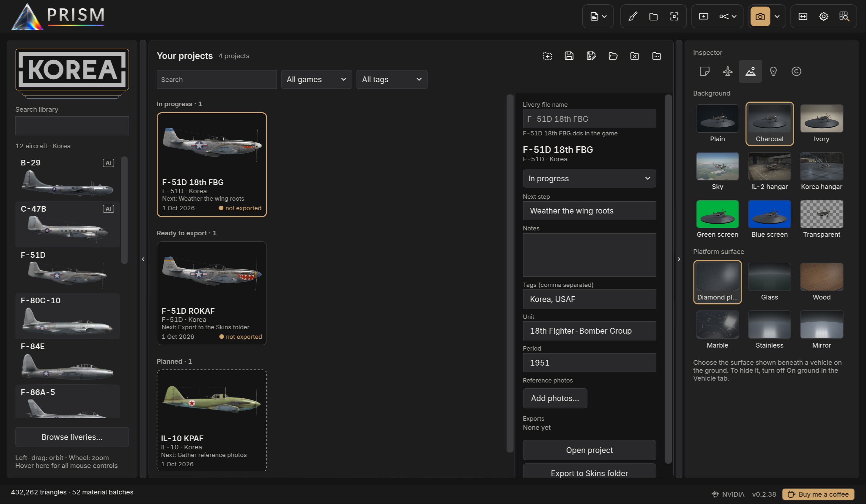Click the focus frame icon in top toolbar
This screenshot has width=866, height=504.
coord(674,16)
